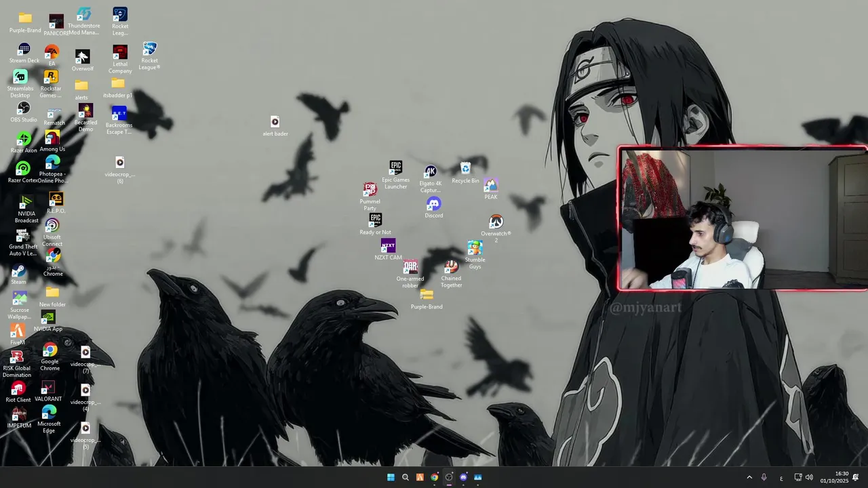
Task: Select Sucrose Wallpaper shortcut
Action: 20,306
